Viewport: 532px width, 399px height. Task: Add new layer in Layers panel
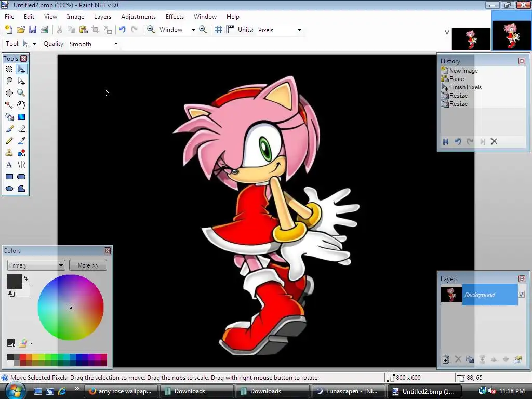point(446,360)
